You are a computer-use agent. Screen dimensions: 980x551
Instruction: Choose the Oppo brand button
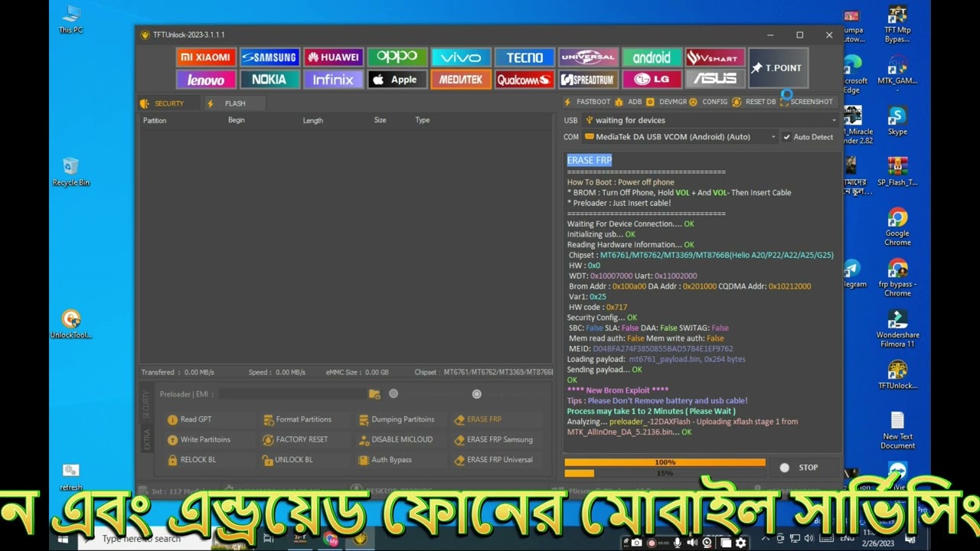pyautogui.click(x=397, y=57)
